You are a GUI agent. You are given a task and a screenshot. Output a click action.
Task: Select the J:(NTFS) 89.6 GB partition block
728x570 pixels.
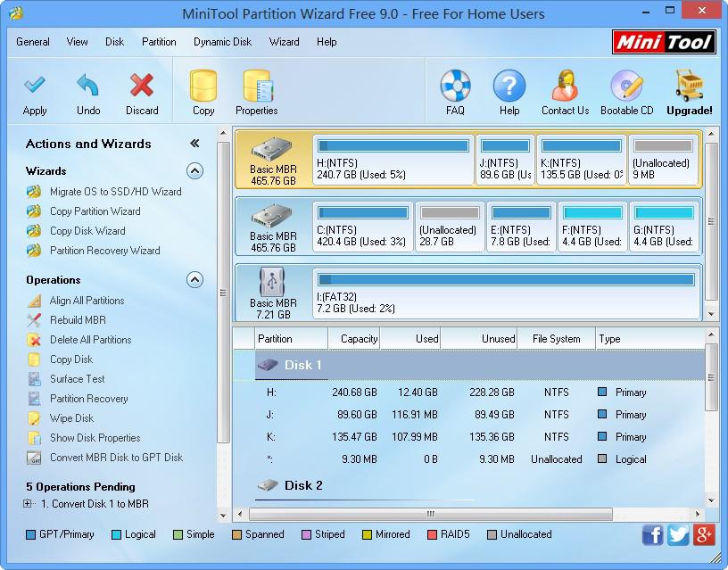[x=505, y=160]
